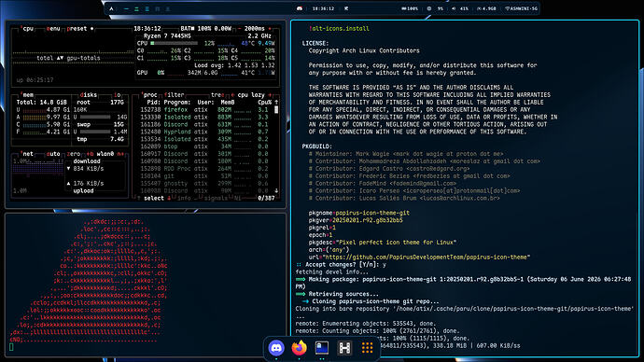Open the H-shaped app icon in dock
644x362 pixels.
pos(344,348)
